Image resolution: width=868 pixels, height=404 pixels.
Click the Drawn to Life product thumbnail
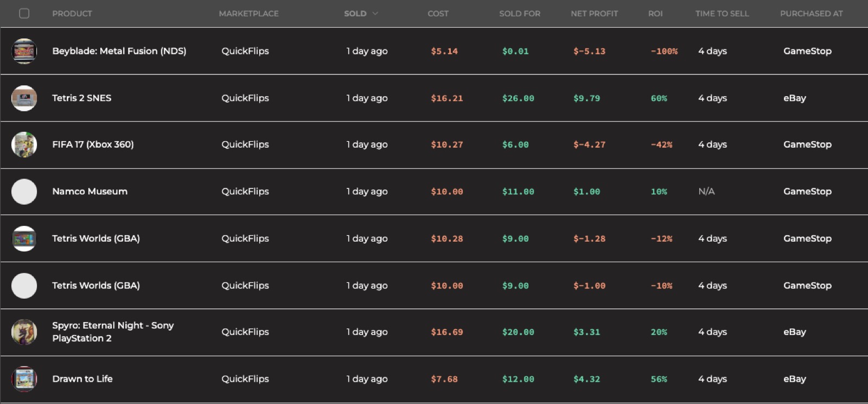[24, 379]
